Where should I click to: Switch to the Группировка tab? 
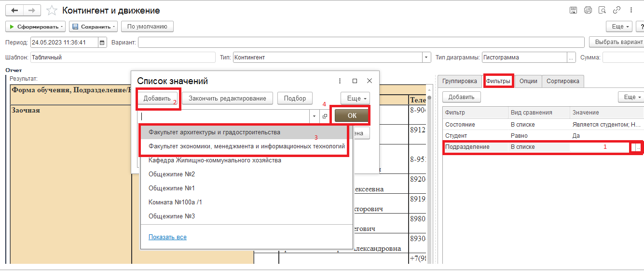[x=459, y=81]
